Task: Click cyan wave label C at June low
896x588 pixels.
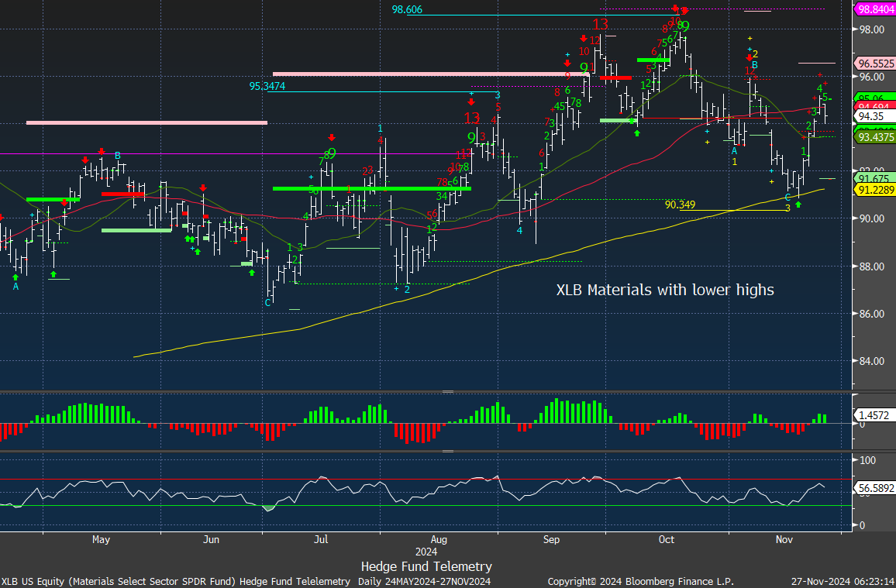Action: [x=268, y=302]
